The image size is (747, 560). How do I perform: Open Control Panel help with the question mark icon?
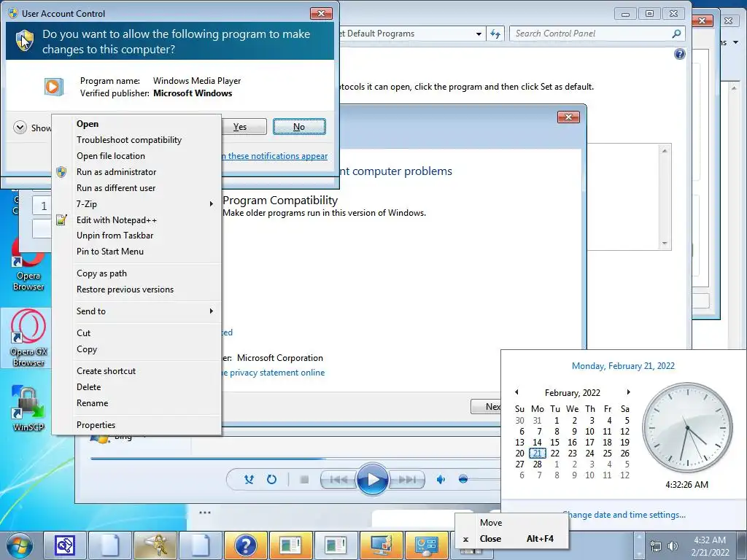pos(680,54)
